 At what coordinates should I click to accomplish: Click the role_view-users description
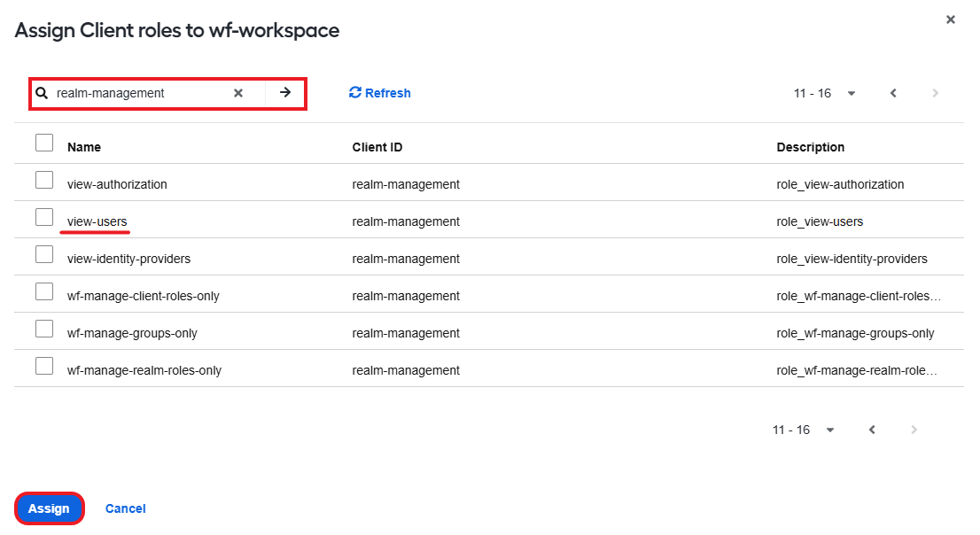point(820,221)
